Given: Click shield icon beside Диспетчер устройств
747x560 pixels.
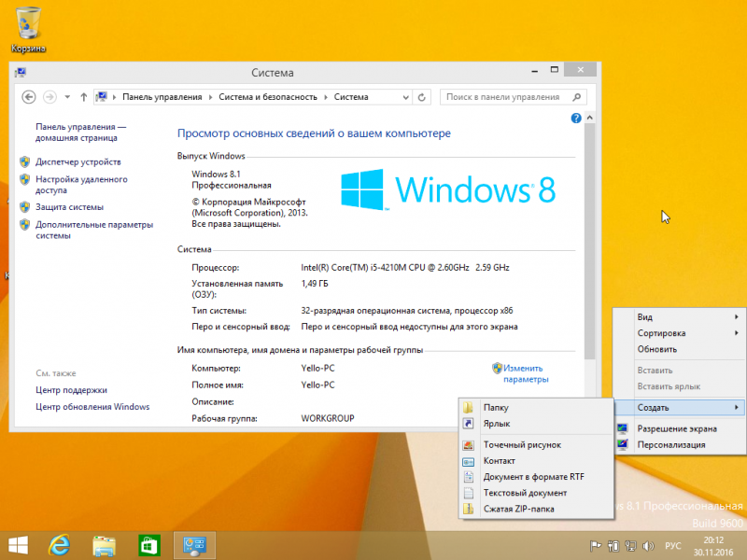Looking at the screenshot, I should coord(25,161).
